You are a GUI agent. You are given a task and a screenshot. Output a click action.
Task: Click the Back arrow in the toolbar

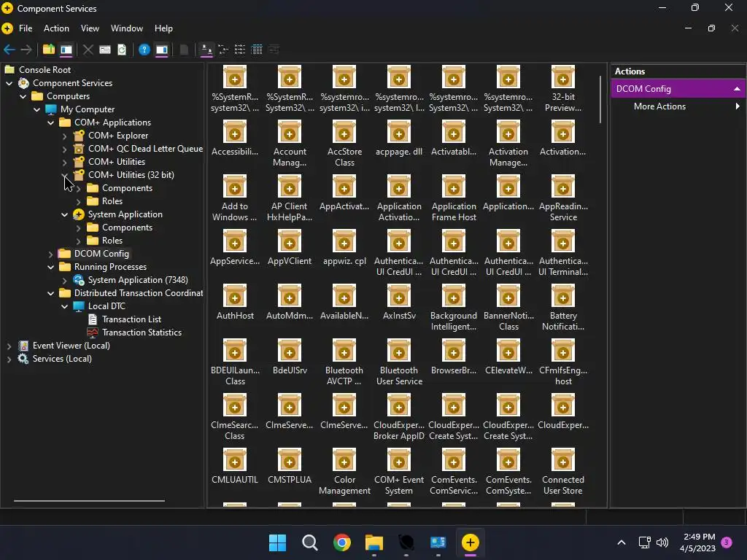pos(9,50)
